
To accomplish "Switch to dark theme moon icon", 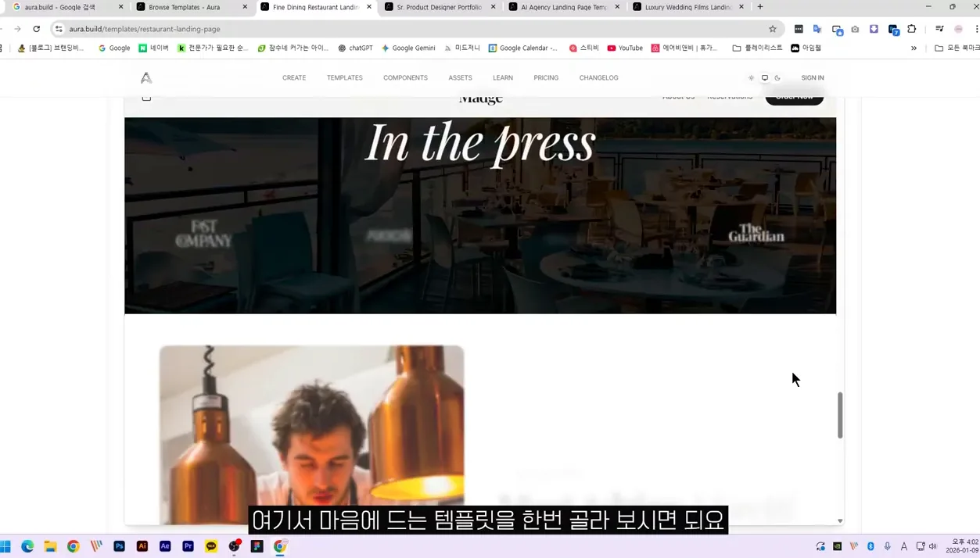I will [x=777, y=77].
